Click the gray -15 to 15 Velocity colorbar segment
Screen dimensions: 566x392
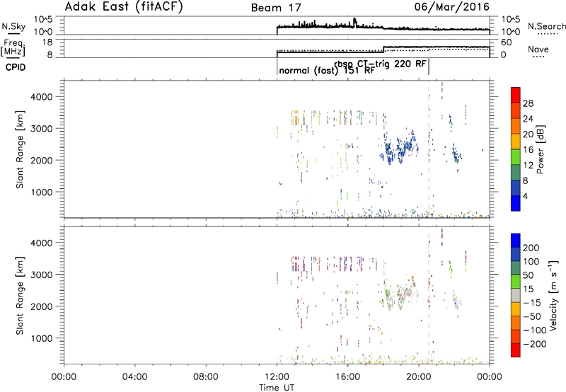coord(516,295)
